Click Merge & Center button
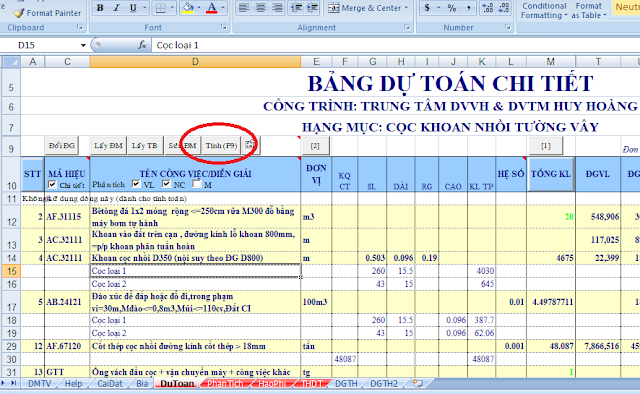 [x=364, y=8]
